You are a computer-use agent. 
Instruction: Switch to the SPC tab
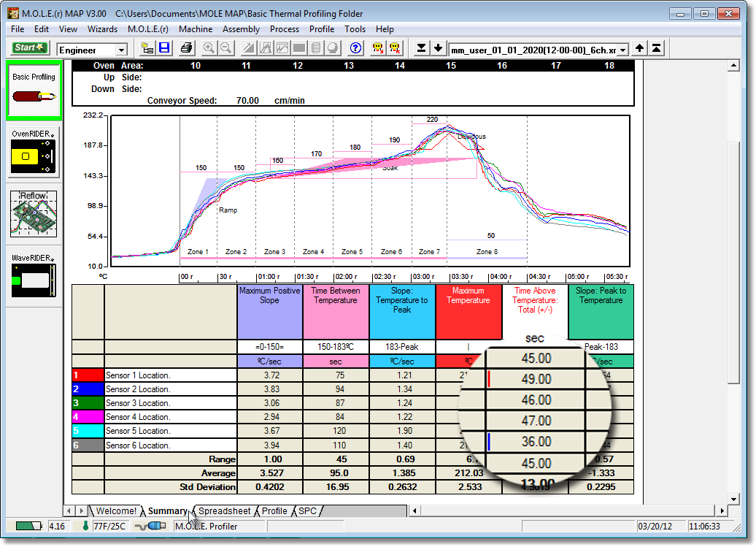pyautogui.click(x=308, y=510)
